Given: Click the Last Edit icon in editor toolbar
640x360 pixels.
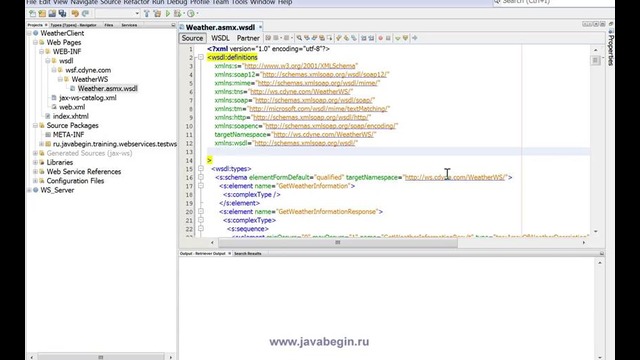Looking at the screenshot, I should (x=268, y=38).
